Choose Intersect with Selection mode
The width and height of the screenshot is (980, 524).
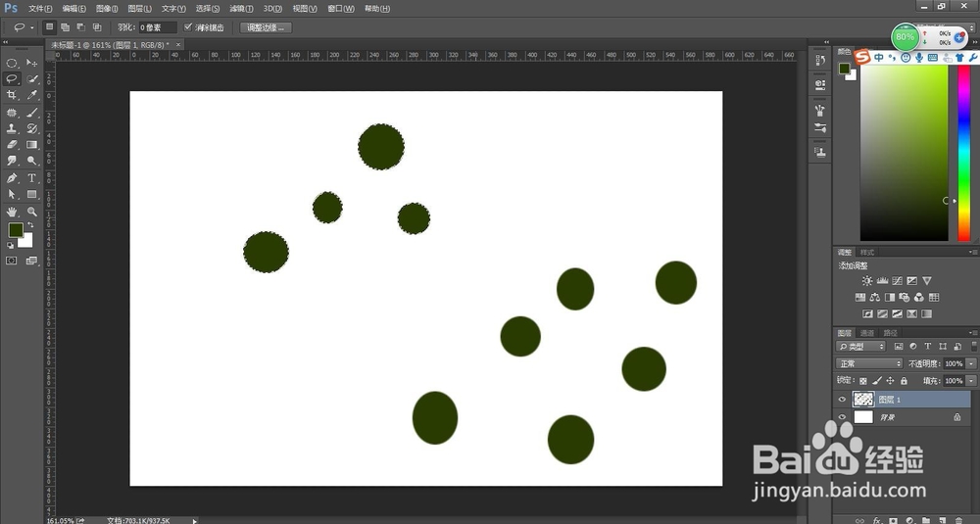tap(97, 27)
